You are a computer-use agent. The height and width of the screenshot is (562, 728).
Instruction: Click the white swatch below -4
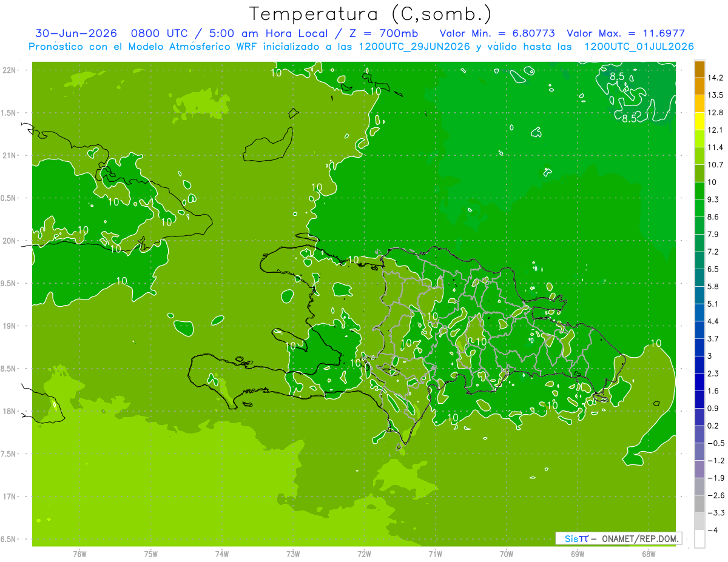point(699,539)
